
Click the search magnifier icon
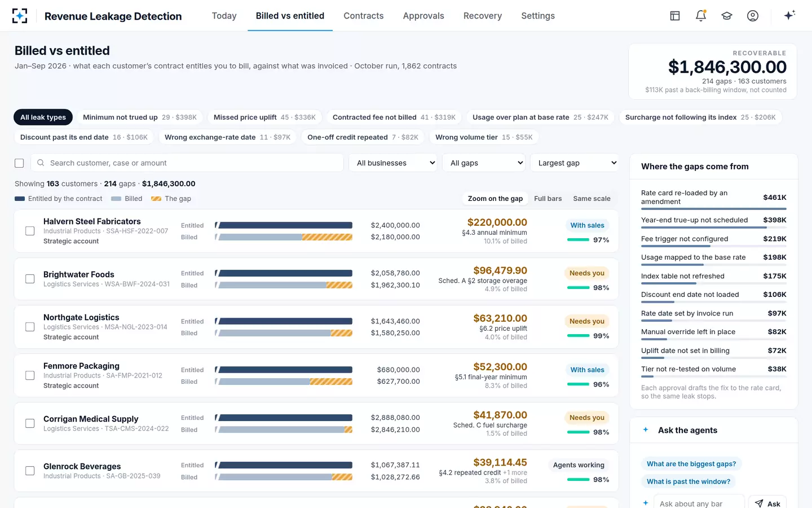41,163
